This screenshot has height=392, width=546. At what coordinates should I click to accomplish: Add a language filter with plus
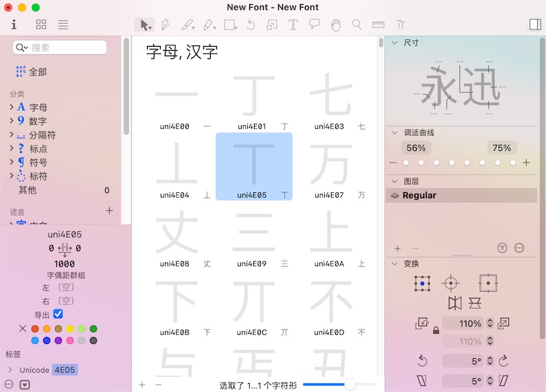[109, 211]
